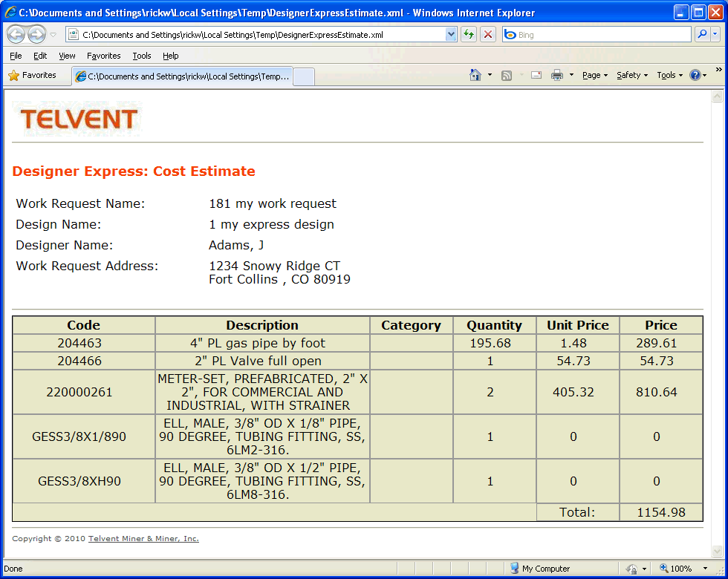Click the 'Description' column header
728x579 pixels.
pos(262,325)
